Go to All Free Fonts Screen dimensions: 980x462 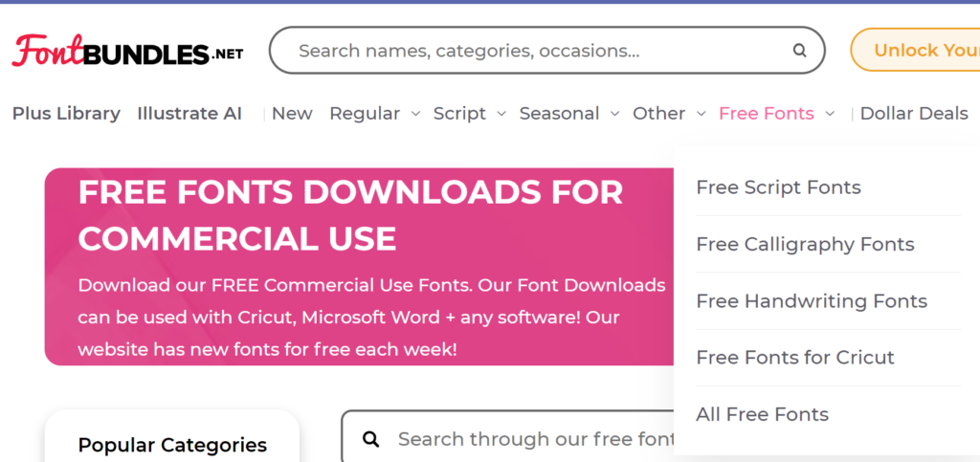(x=762, y=414)
